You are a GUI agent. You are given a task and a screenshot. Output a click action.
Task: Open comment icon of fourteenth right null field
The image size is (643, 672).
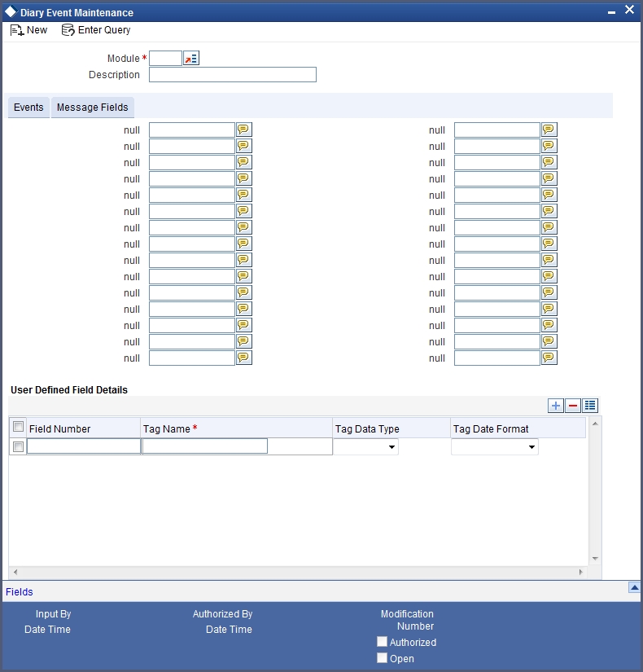point(549,341)
